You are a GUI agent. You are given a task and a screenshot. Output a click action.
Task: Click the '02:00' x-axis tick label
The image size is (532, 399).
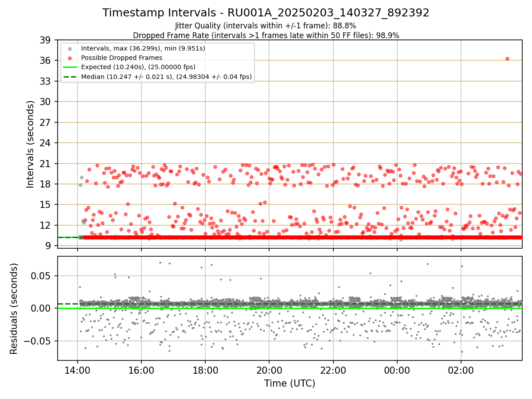click(x=461, y=370)
